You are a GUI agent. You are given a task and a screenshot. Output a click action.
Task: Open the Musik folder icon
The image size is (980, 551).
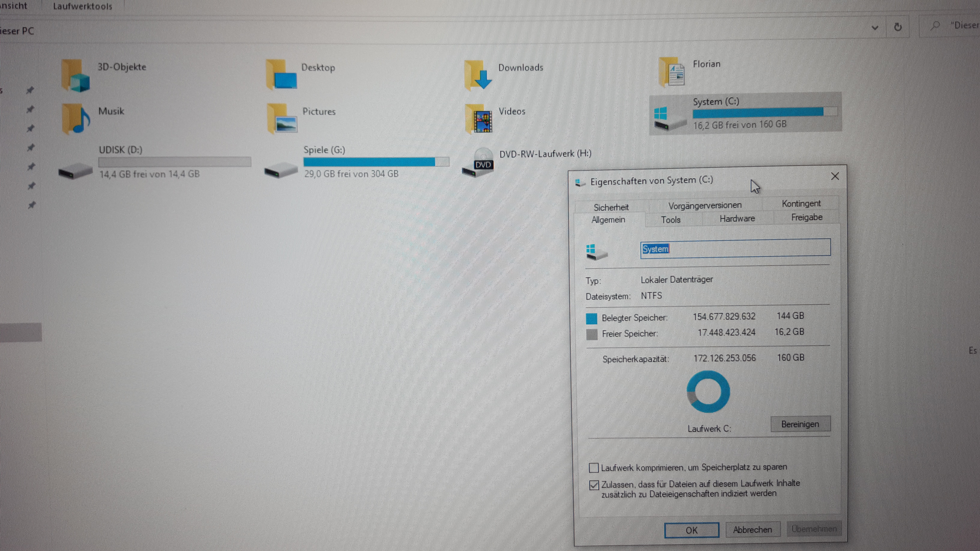click(x=75, y=119)
